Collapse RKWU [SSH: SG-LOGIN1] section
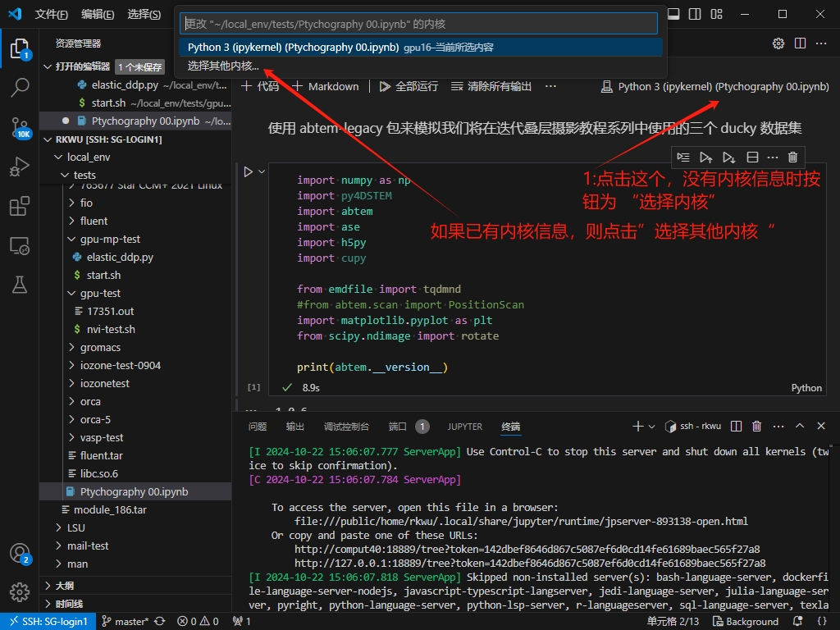Viewport: 840px width, 630px height. (48, 139)
